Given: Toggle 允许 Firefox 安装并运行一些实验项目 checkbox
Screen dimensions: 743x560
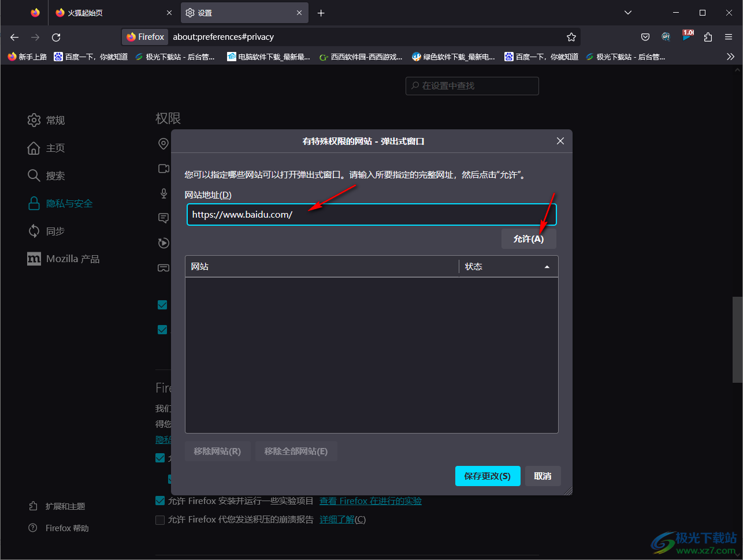Looking at the screenshot, I should pos(160,501).
